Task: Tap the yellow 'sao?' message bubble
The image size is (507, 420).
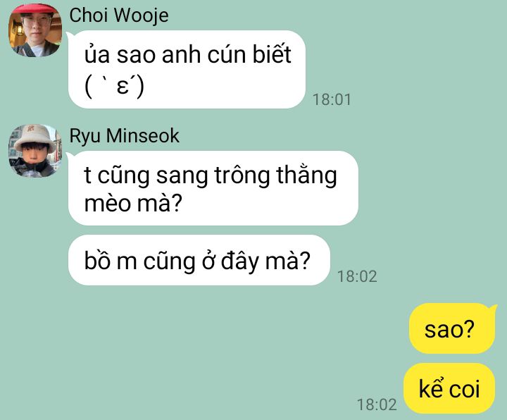Action: (452, 329)
